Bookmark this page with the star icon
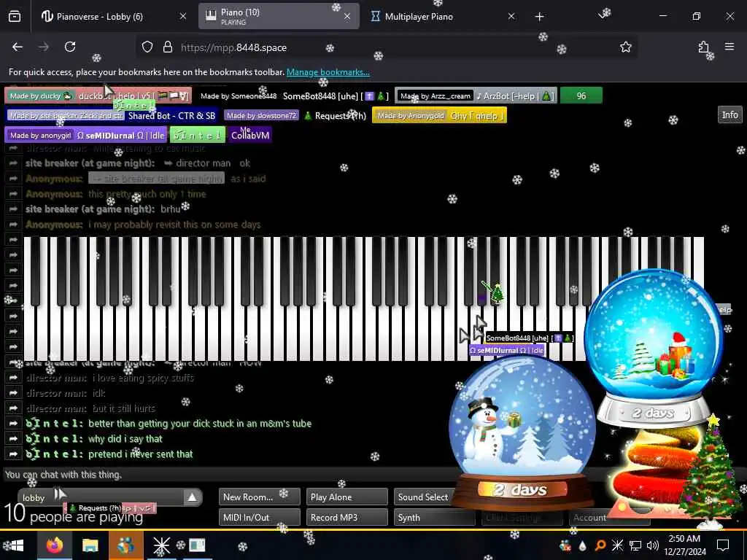The image size is (747, 560). [x=625, y=47]
